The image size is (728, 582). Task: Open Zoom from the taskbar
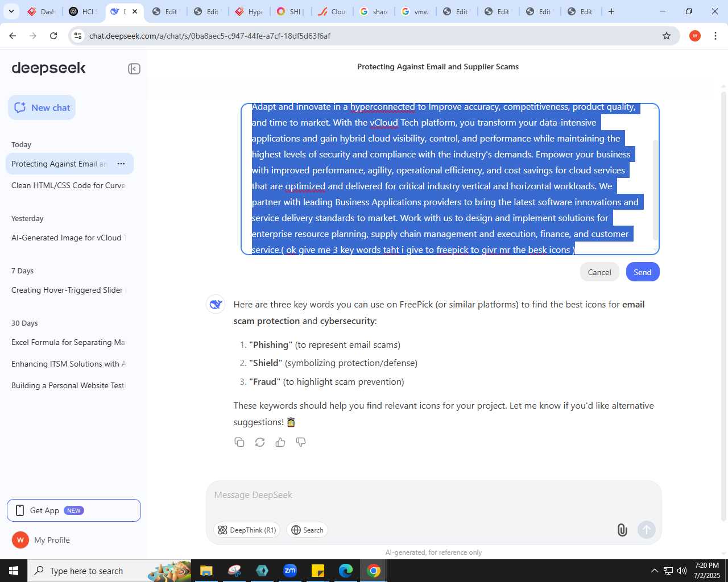(290, 571)
